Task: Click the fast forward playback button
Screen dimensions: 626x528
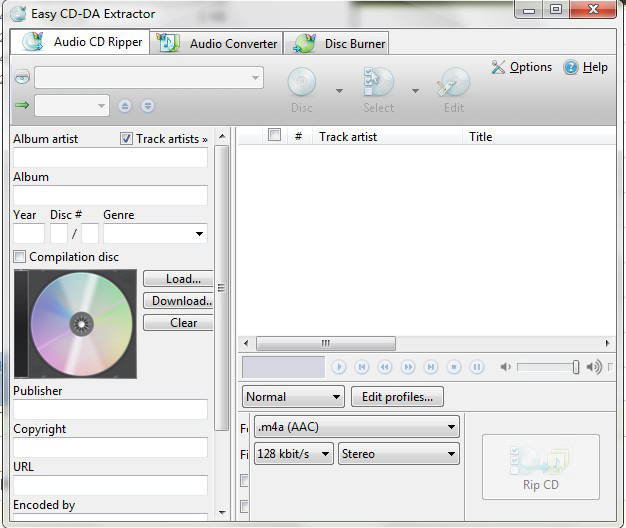Action: (408, 367)
